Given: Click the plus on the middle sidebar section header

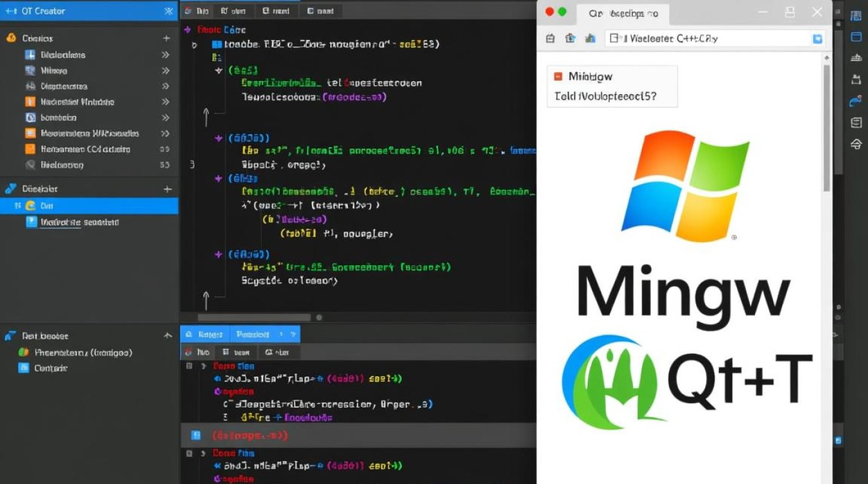Looking at the screenshot, I should (x=167, y=189).
